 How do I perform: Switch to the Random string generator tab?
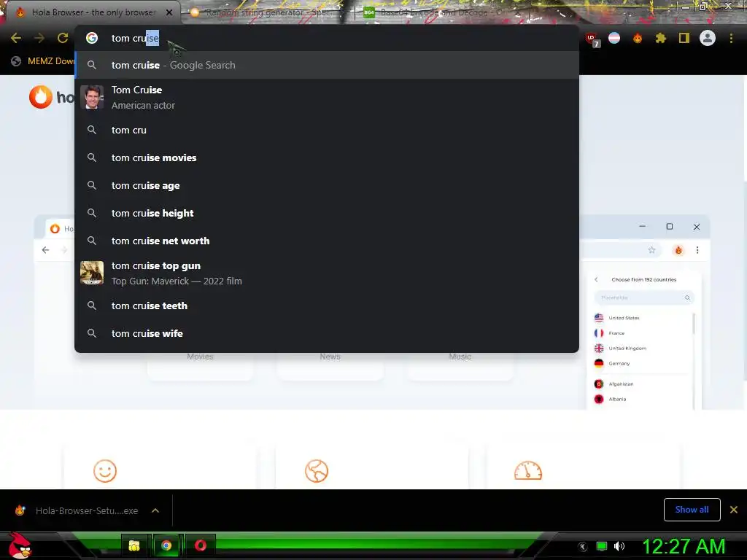point(267,13)
